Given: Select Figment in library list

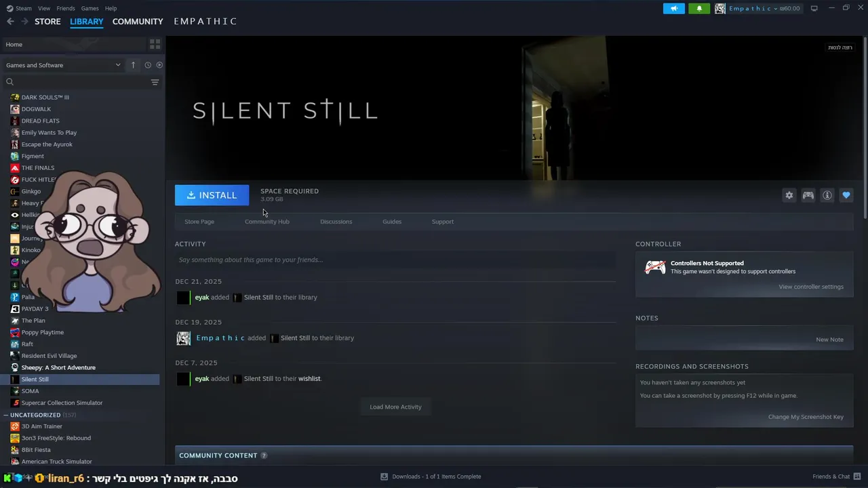Looking at the screenshot, I should click(33, 156).
